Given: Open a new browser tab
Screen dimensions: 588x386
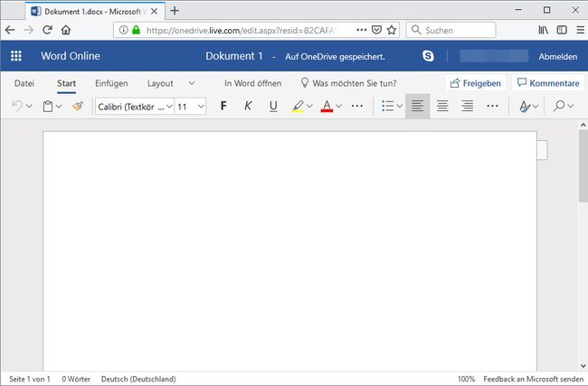Looking at the screenshot, I should point(175,11).
